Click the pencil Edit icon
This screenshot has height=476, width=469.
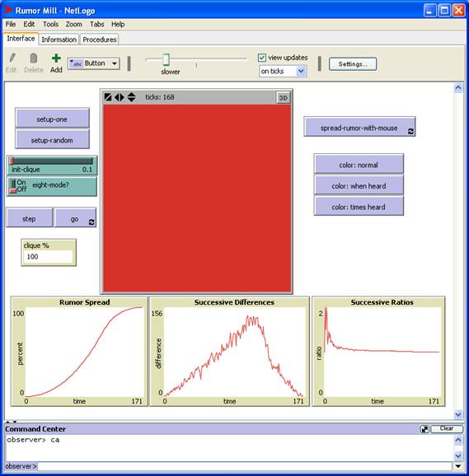point(12,58)
